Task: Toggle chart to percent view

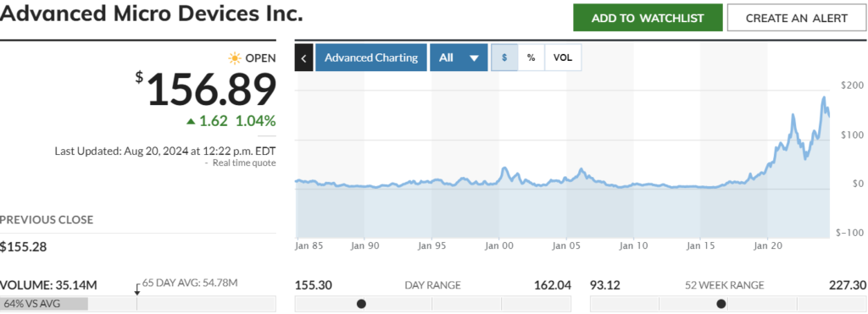Action: (531, 58)
